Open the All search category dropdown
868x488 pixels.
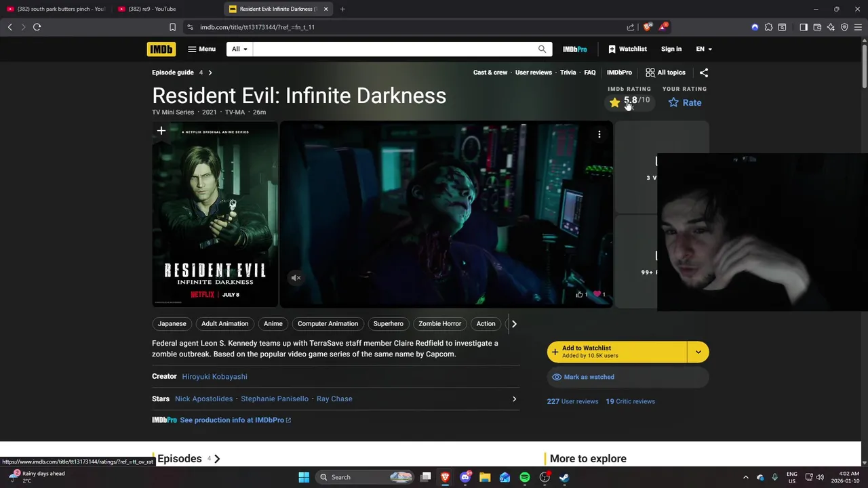point(239,49)
